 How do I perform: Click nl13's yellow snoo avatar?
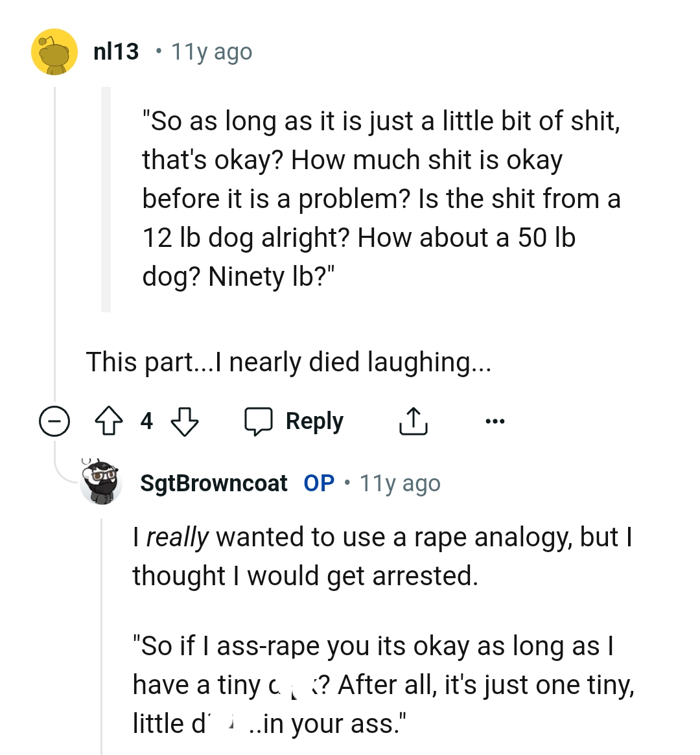click(x=55, y=51)
